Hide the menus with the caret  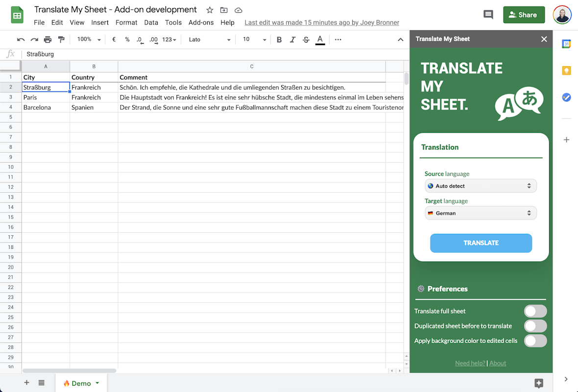point(400,40)
